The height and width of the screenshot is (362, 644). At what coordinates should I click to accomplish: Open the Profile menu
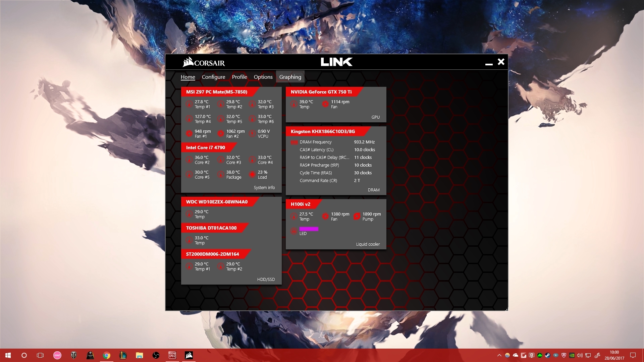(239, 77)
